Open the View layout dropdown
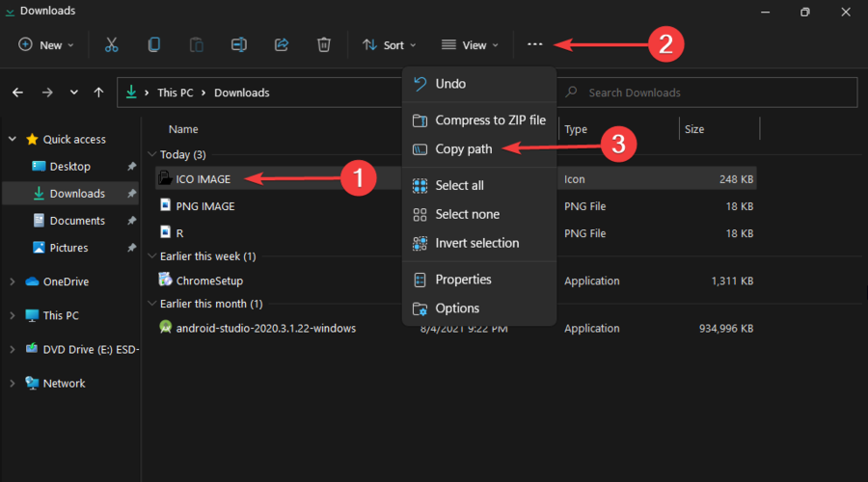The image size is (868, 482). pyautogui.click(x=470, y=44)
